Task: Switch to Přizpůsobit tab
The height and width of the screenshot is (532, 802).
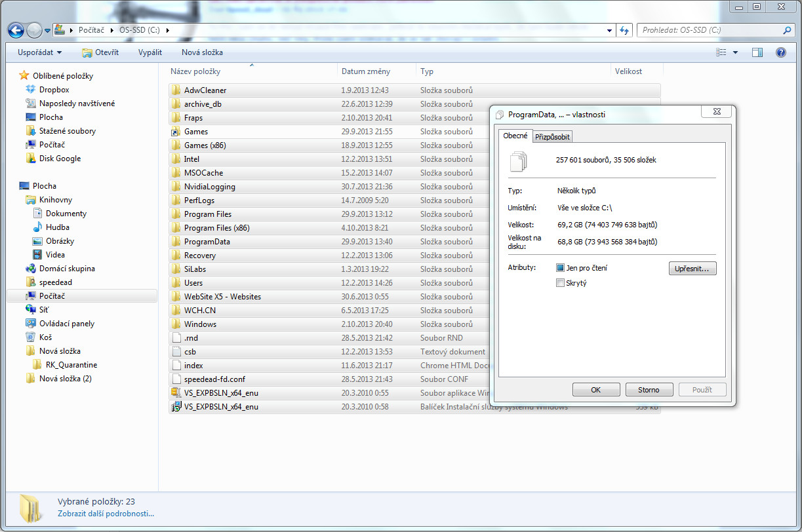Action: pos(552,136)
